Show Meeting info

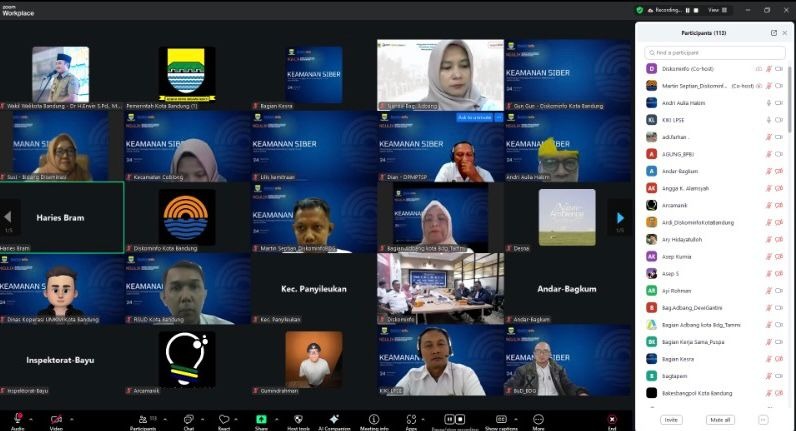(374, 421)
